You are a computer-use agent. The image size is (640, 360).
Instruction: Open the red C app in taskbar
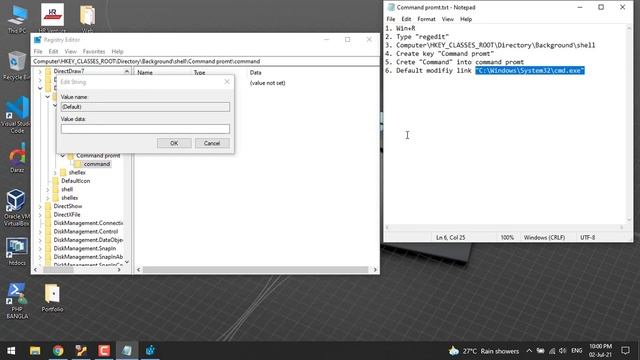(104, 351)
